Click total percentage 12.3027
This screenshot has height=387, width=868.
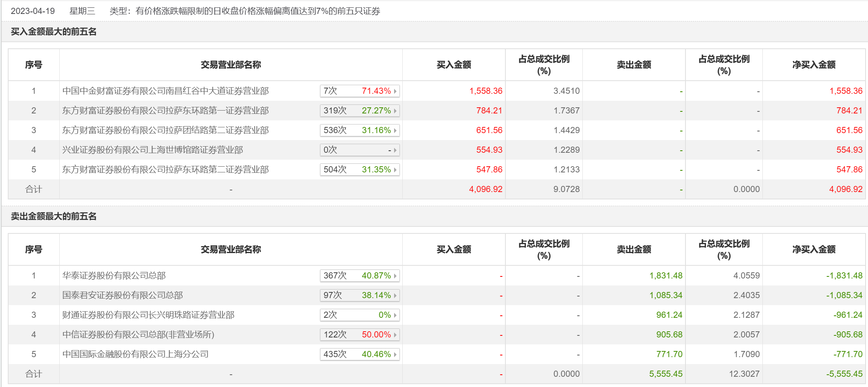744,374
